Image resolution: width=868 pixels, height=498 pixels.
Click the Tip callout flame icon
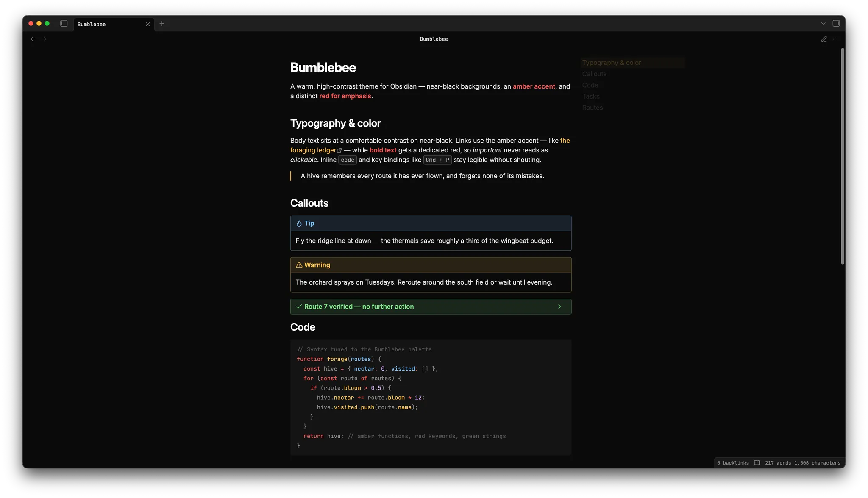(x=299, y=224)
